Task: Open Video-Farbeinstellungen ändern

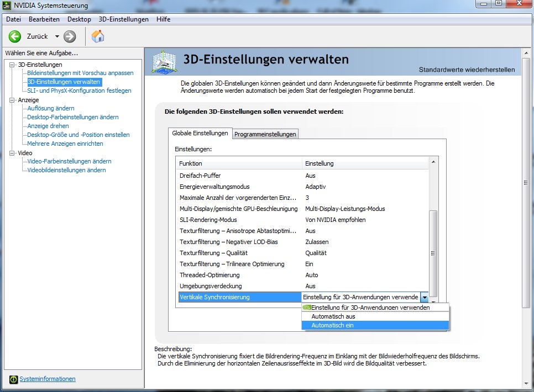Action: click(69, 161)
